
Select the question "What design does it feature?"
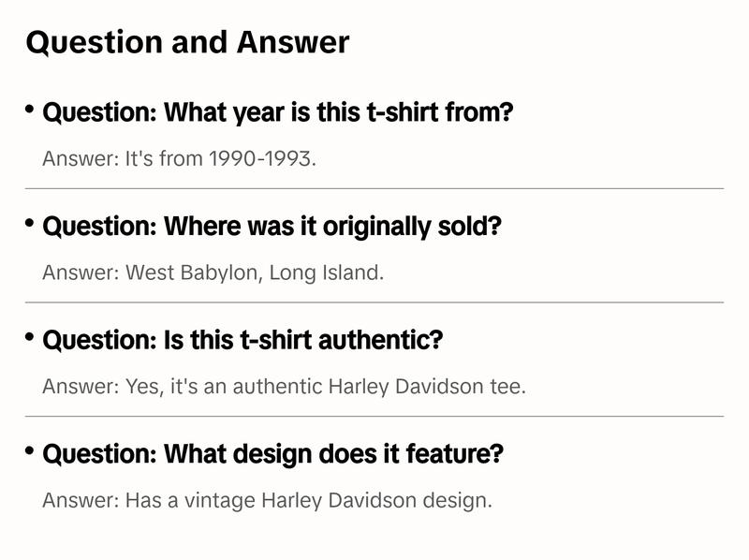(x=273, y=454)
